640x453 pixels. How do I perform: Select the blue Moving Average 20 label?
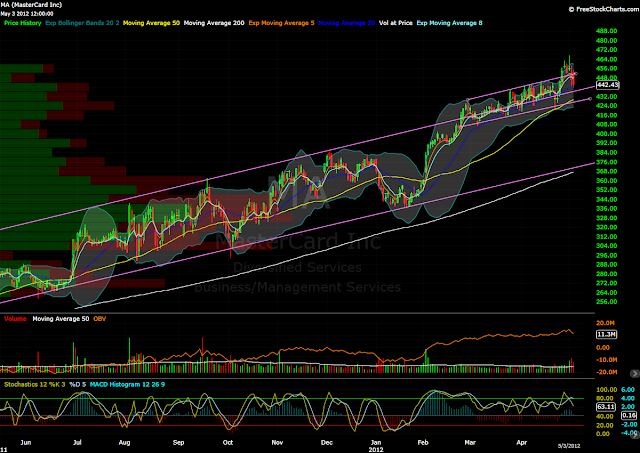pos(347,23)
